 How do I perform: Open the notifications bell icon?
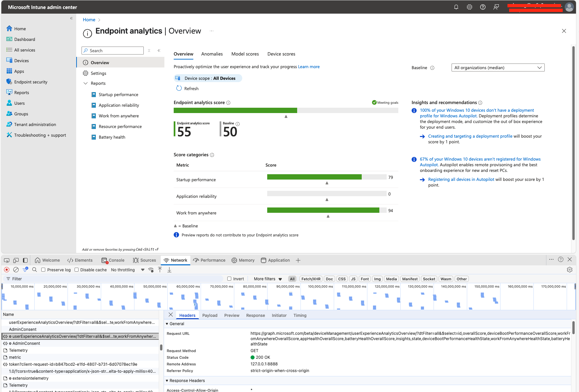tap(456, 7)
